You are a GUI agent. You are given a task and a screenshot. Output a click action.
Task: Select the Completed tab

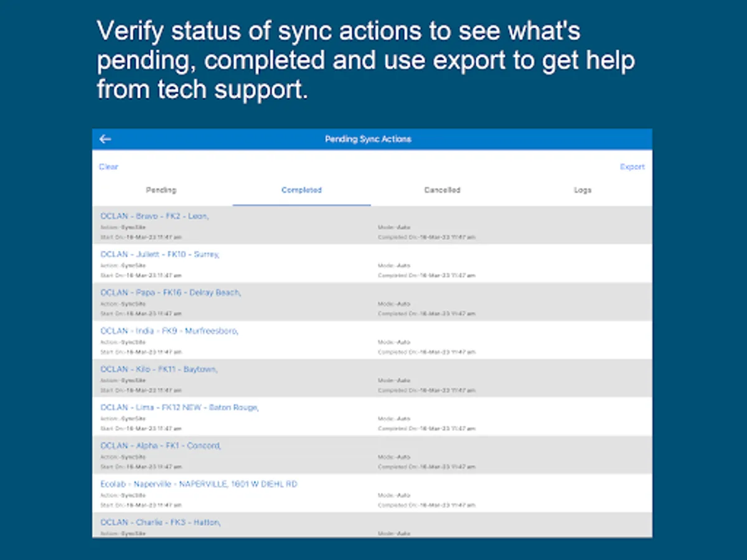pos(301,190)
